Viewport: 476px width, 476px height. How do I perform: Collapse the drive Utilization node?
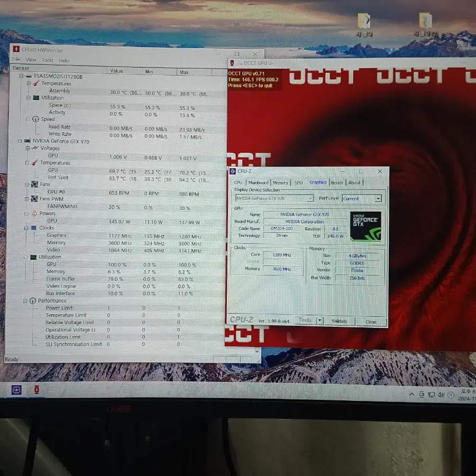(x=28, y=97)
